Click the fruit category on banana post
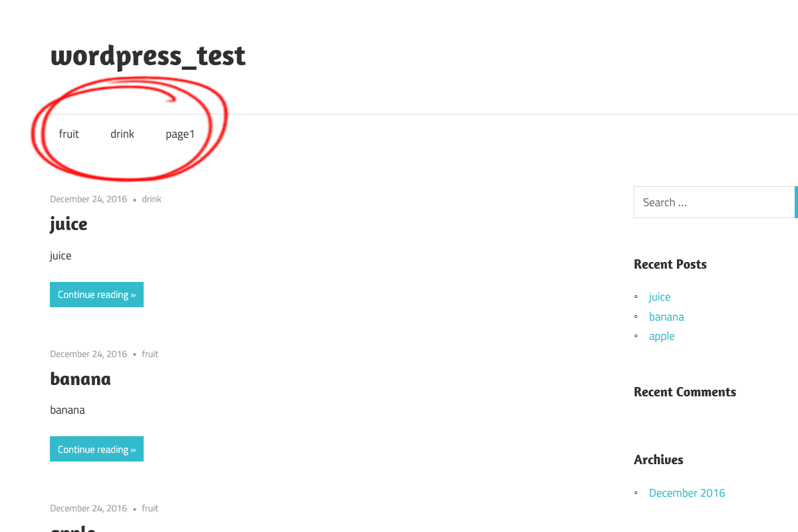The image size is (798, 532). click(x=150, y=354)
